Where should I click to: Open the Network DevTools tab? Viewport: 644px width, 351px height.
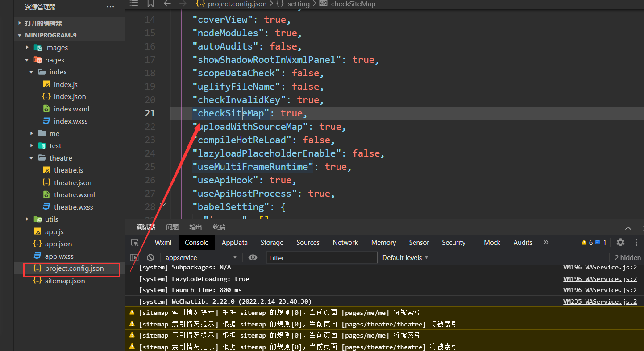pyautogui.click(x=345, y=243)
